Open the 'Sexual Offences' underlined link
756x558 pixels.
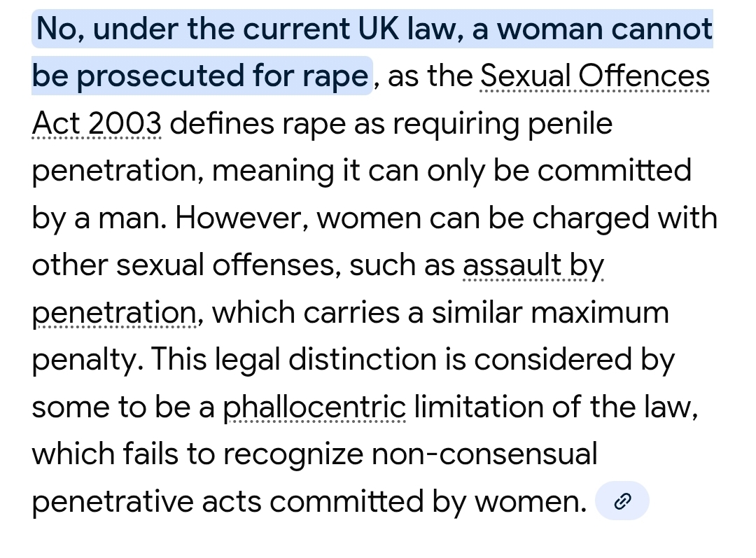coord(595,76)
